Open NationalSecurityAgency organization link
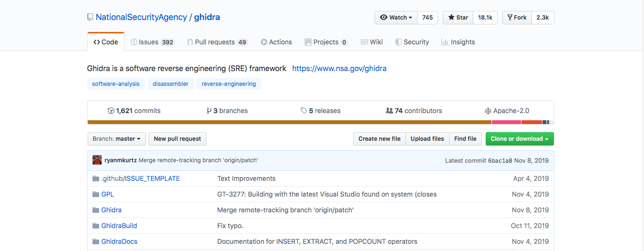 (142, 17)
